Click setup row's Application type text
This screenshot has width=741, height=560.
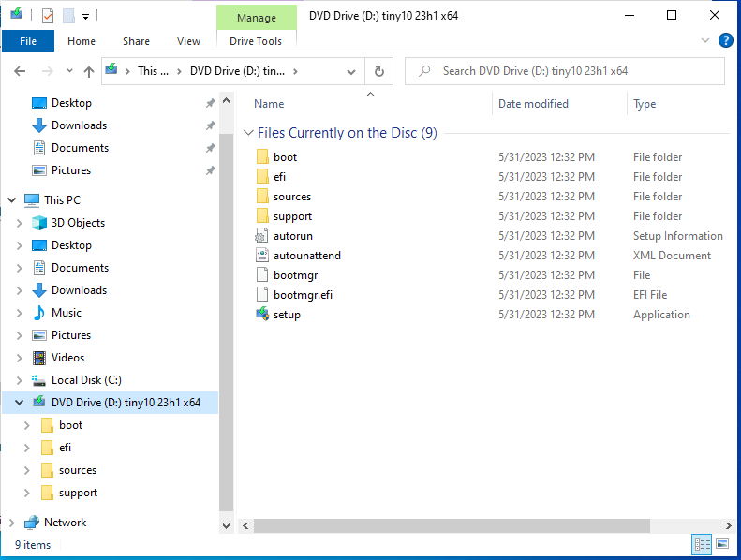point(661,315)
